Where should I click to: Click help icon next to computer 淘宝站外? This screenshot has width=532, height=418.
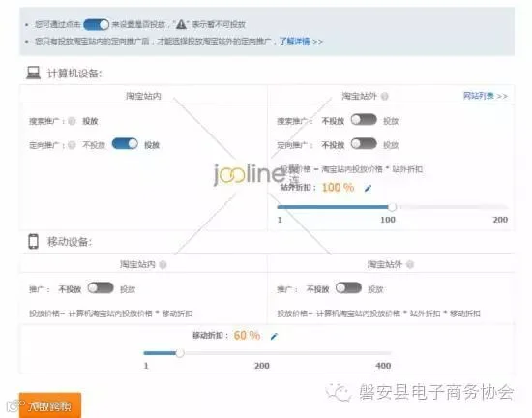[384, 97]
